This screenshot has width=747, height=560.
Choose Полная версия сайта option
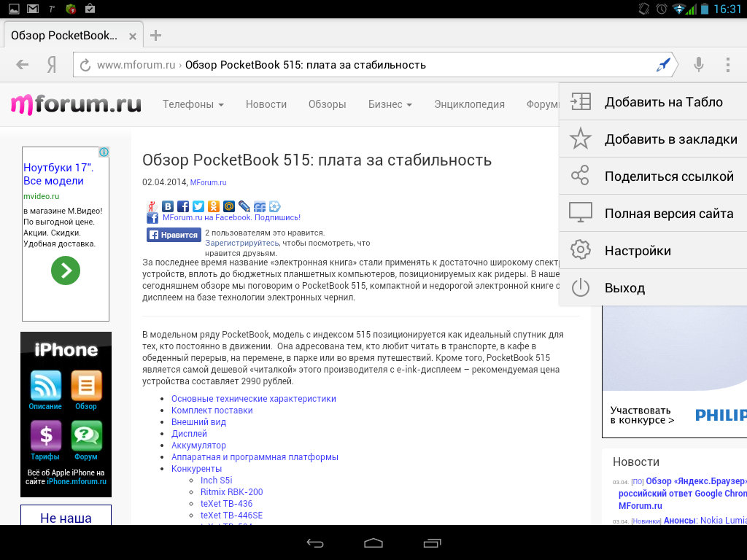pyautogui.click(x=653, y=214)
